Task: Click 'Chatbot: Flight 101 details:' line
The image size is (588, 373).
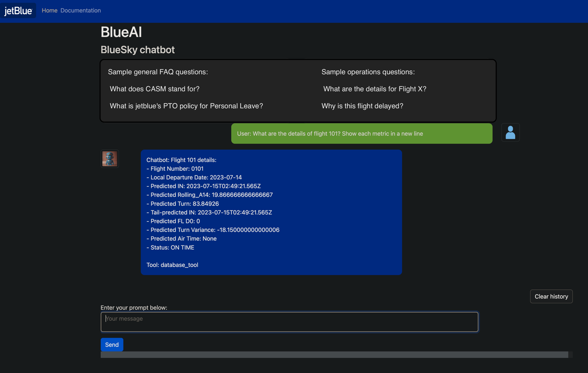Action: (181, 160)
